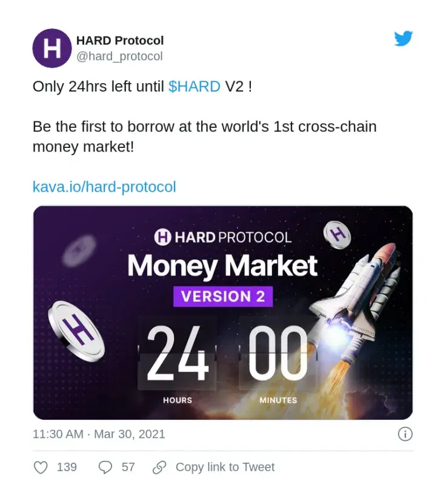The width and height of the screenshot is (446, 504).
Task: Visit the kava.io/hard-protocol link
Action: (x=104, y=187)
